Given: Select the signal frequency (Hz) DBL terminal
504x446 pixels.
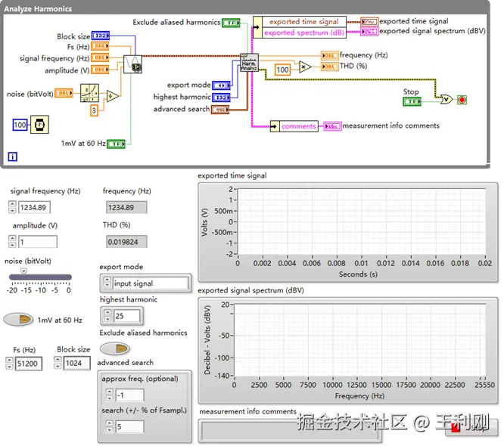Looking at the screenshot, I should [x=100, y=57].
